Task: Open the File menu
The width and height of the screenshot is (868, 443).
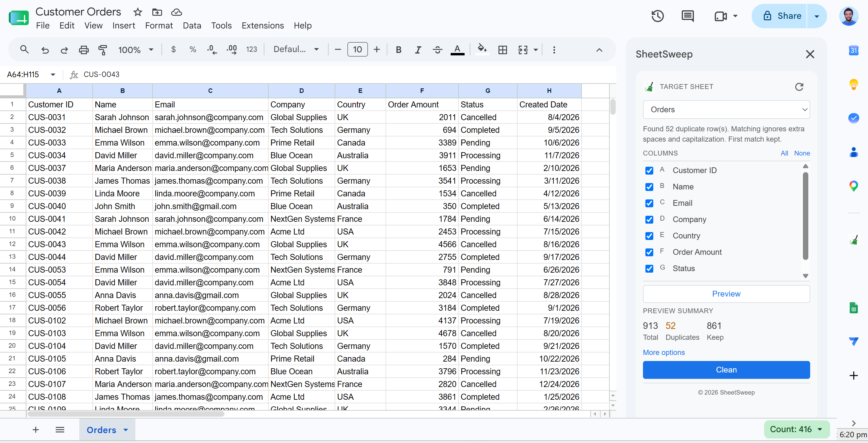Action: pos(43,26)
